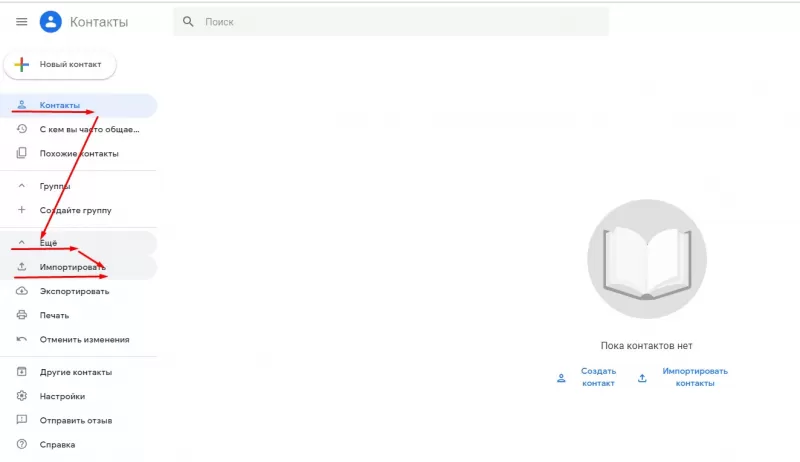This screenshot has width=800, height=462.
Task: Click the question mark icon beside Справка
Action: pos(21,444)
